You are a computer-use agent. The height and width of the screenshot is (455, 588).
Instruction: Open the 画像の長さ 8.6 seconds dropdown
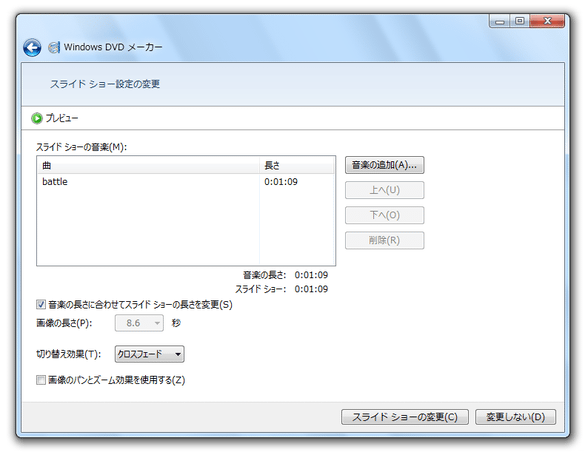click(139, 323)
